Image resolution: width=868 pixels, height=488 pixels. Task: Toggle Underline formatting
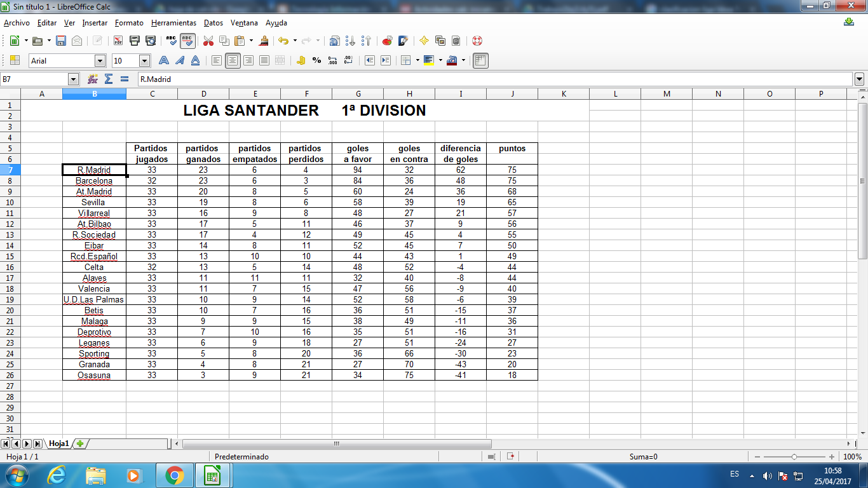196,60
